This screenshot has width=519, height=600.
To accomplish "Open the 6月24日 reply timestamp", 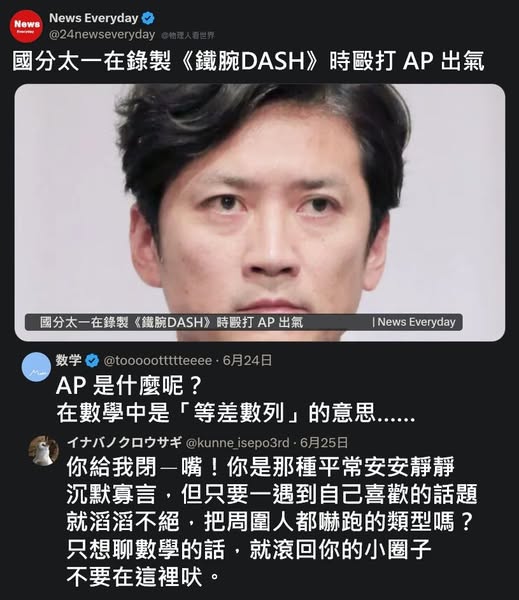I will click(x=247, y=360).
